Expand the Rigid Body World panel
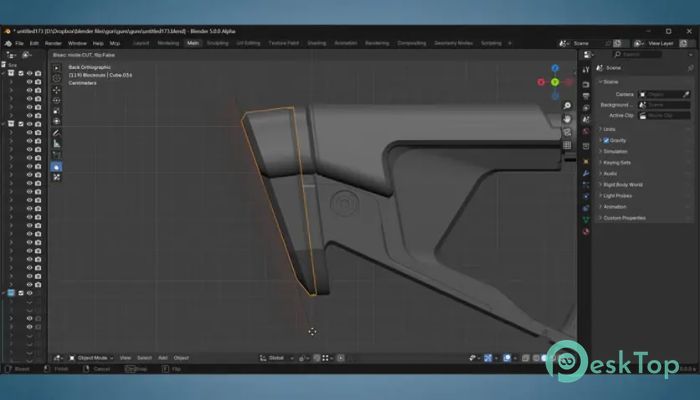Viewport: 700px width, 400px height. [621, 184]
